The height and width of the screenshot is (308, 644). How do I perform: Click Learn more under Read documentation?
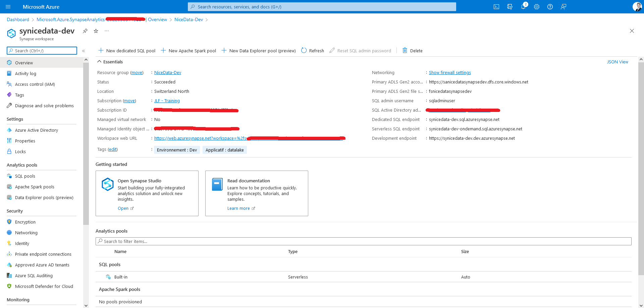241,208
